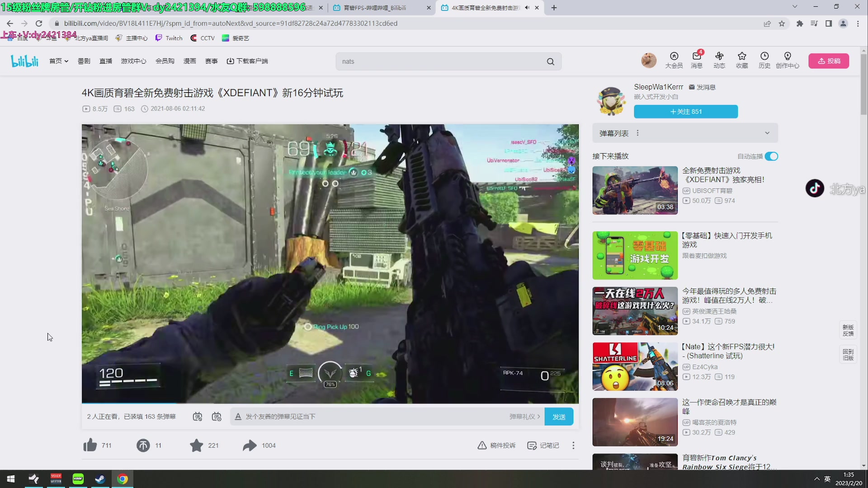
Task: Open Chrome menu three dots
Action: (x=858, y=23)
